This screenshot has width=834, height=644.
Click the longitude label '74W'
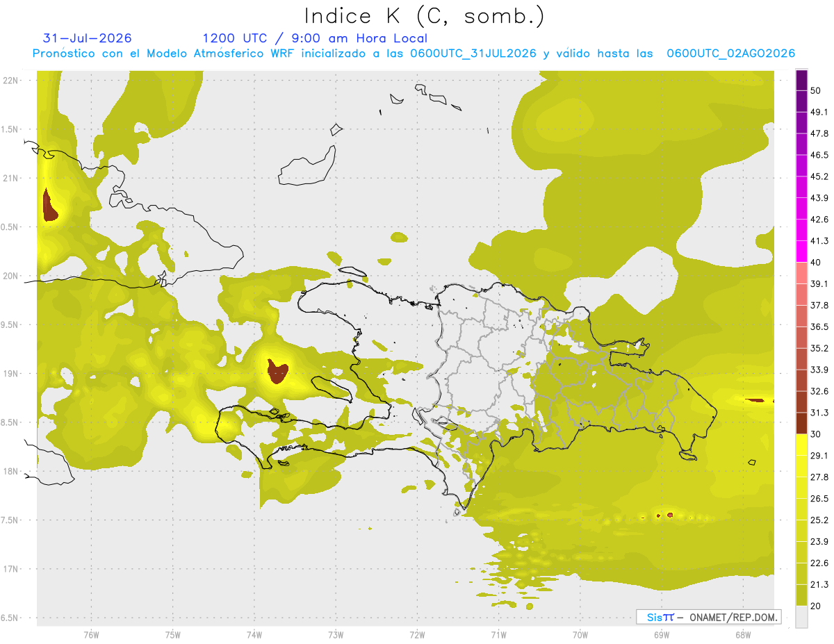pyautogui.click(x=254, y=634)
